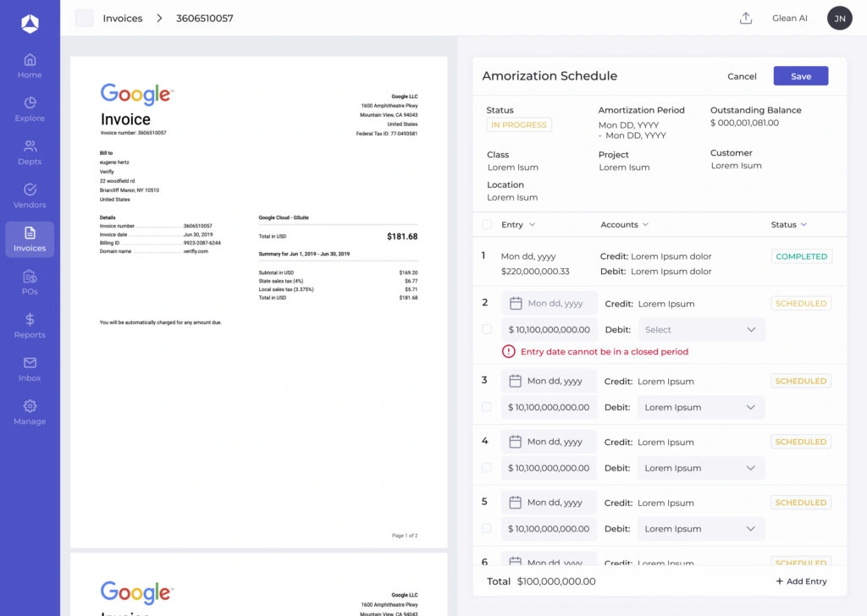Screen dimensions: 867x616
Task: Check the checkbox for entry 4
Action: pyautogui.click(x=487, y=467)
